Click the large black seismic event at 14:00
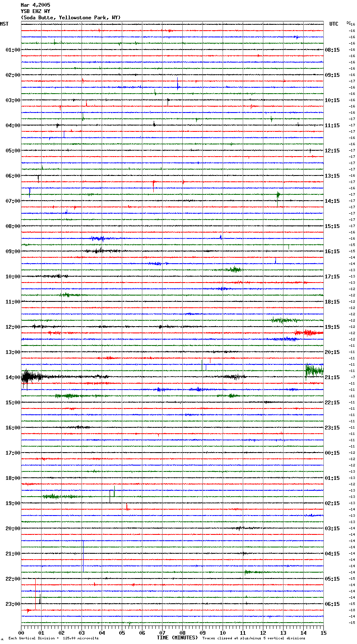This screenshot has height=644, width=357. tap(31, 377)
